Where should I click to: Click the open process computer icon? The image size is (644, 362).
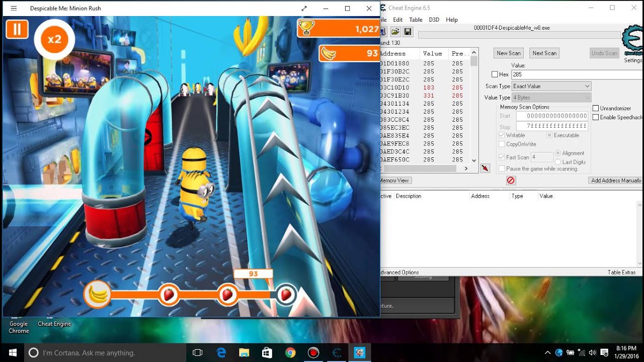pos(383,32)
